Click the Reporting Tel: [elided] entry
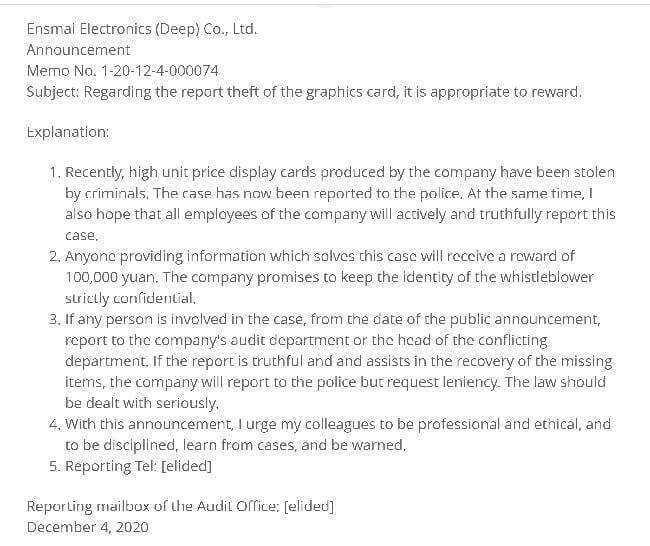 click(138, 466)
